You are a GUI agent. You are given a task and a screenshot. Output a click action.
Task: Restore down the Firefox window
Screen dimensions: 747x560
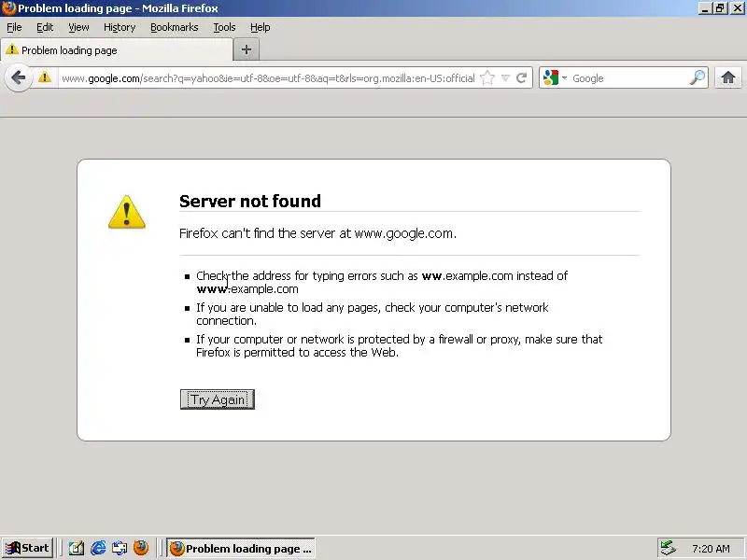pyautogui.click(x=720, y=8)
